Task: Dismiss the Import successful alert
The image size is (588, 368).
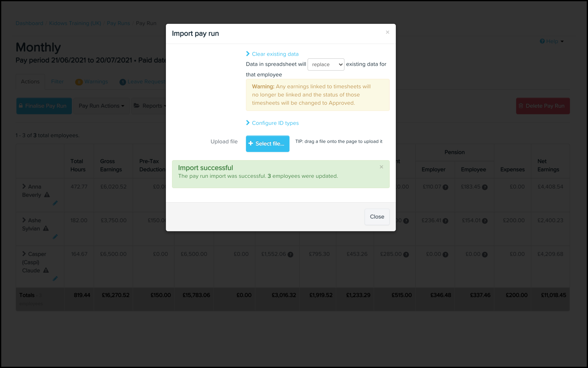Action: pyautogui.click(x=381, y=167)
